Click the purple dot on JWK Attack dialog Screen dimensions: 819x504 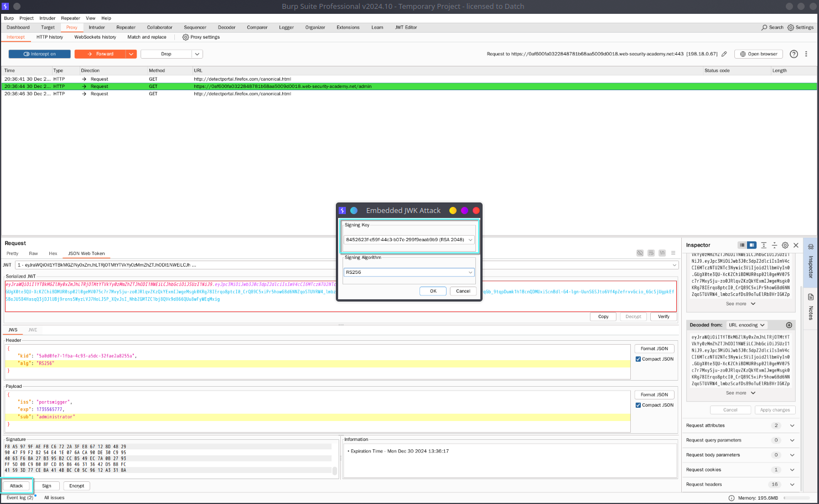pos(464,210)
